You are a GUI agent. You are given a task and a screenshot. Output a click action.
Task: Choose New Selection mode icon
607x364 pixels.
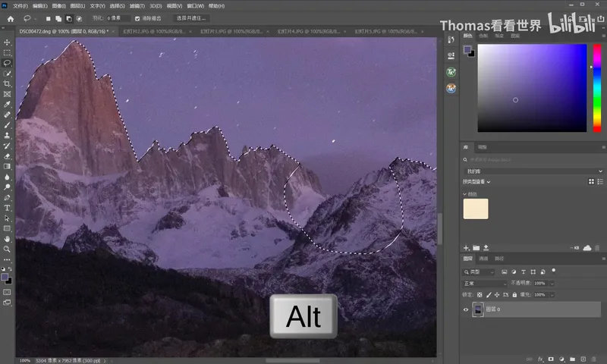[x=48, y=18]
